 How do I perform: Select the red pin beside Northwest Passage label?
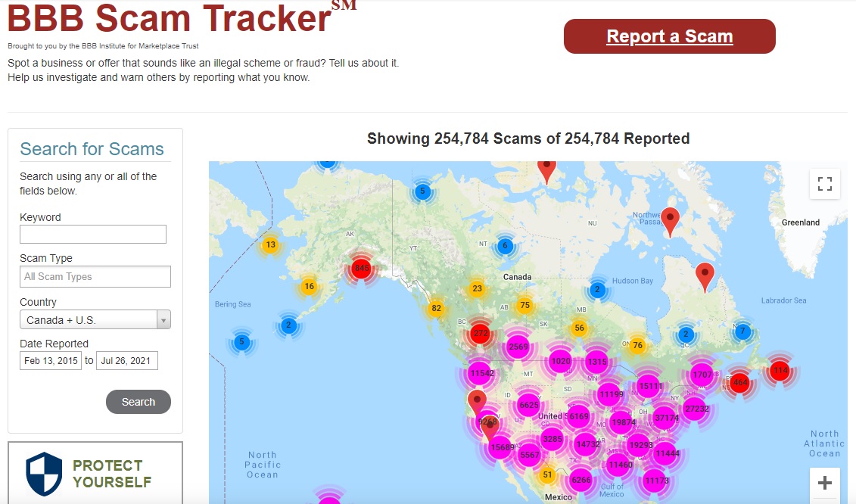(670, 222)
